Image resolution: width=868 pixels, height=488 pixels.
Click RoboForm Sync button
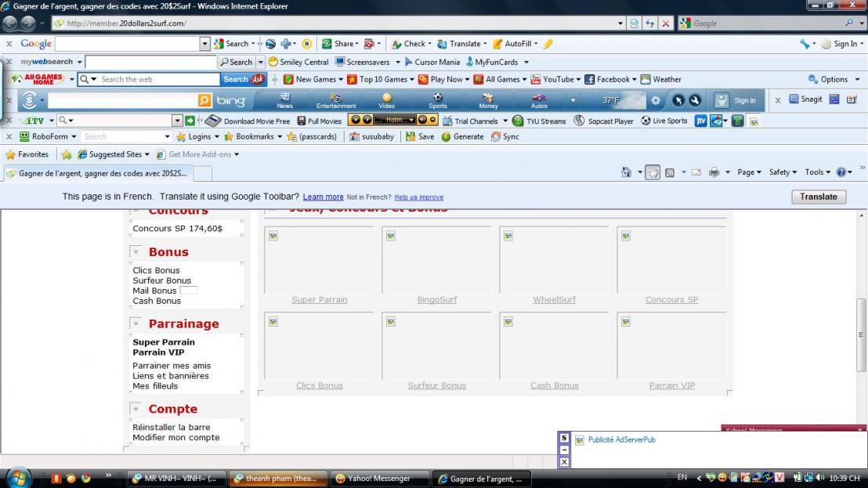click(505, 136)
